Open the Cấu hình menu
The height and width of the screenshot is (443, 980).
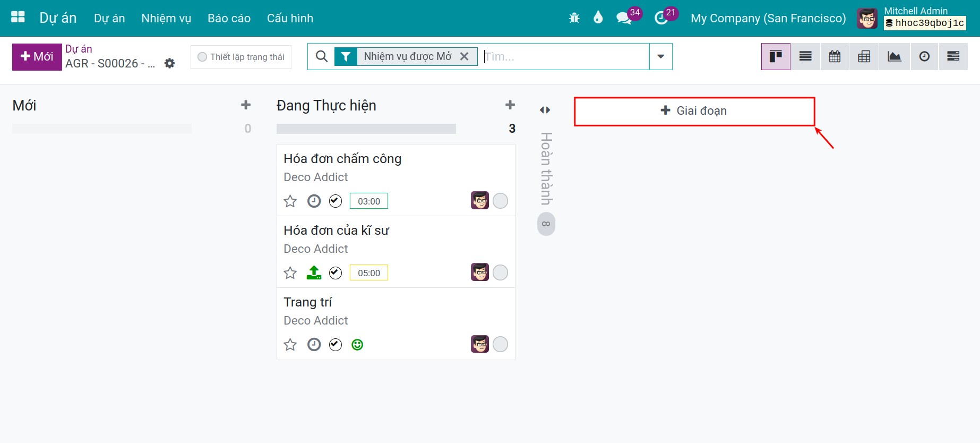290,18
